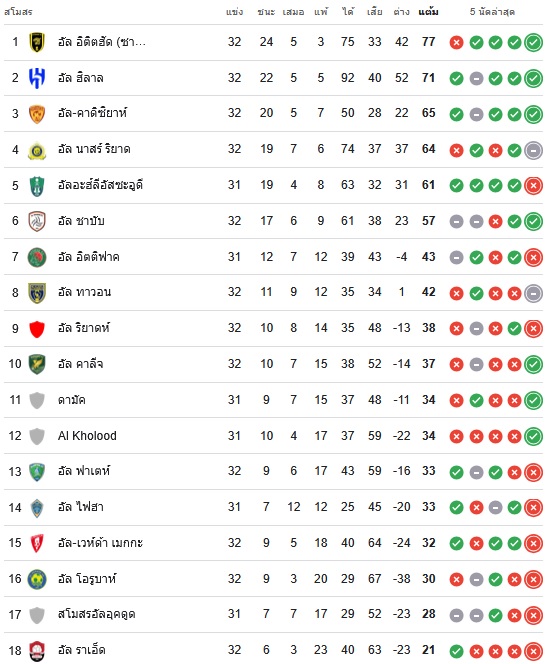This screenshot has width=552, height=664.
Task: Click the red Al Riyadh shield icon
Action: 37,329
